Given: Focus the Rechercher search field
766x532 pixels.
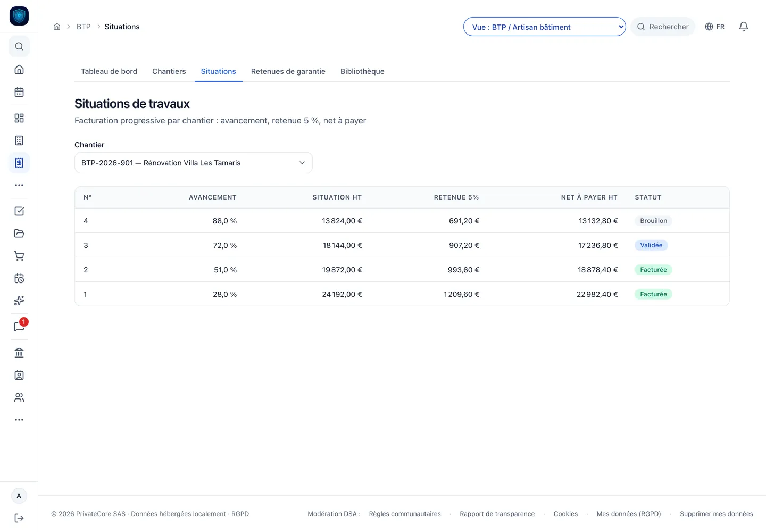Looking at the screenshot, I should (663, 27).
